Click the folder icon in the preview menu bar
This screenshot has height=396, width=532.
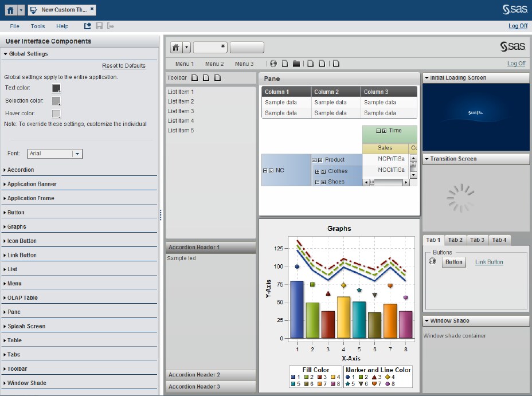pyautogui.click(x=296, y=63)
